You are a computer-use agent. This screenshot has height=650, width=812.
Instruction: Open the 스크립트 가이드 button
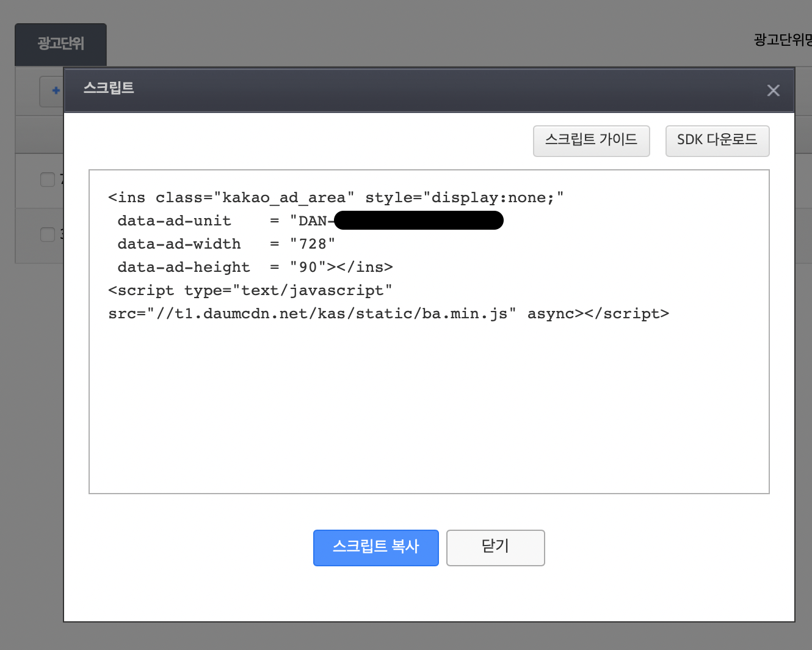click(x=591, y=141)
